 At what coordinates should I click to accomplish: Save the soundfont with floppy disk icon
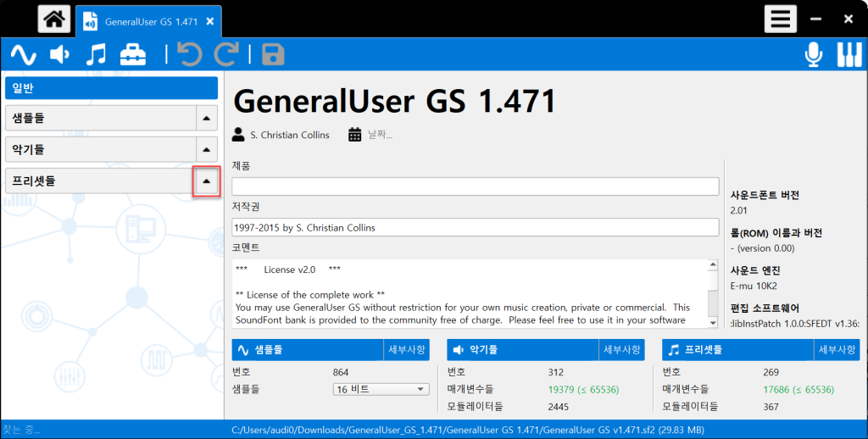pyautogui.click(x=273, y=54)
